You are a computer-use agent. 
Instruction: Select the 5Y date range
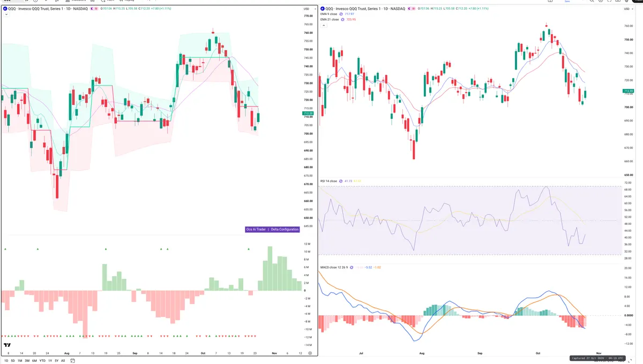tap(57, 361)
